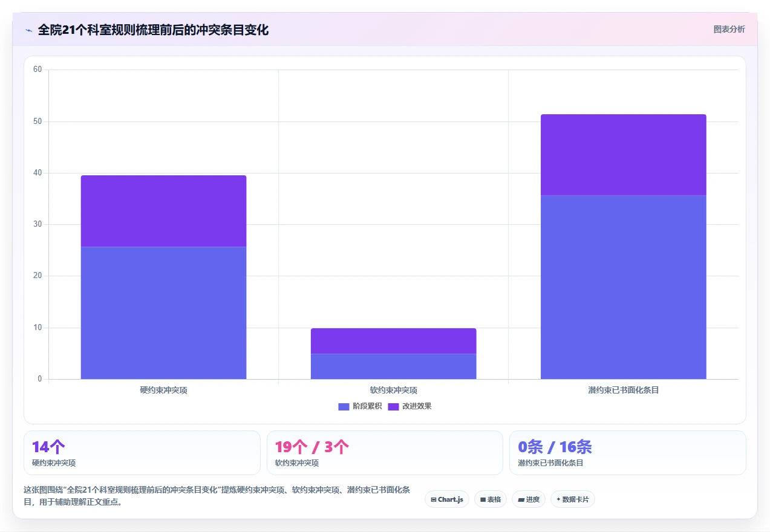Select the 数据卡片 tag
The height and width of the screenshot is (532, 770).
573,499
